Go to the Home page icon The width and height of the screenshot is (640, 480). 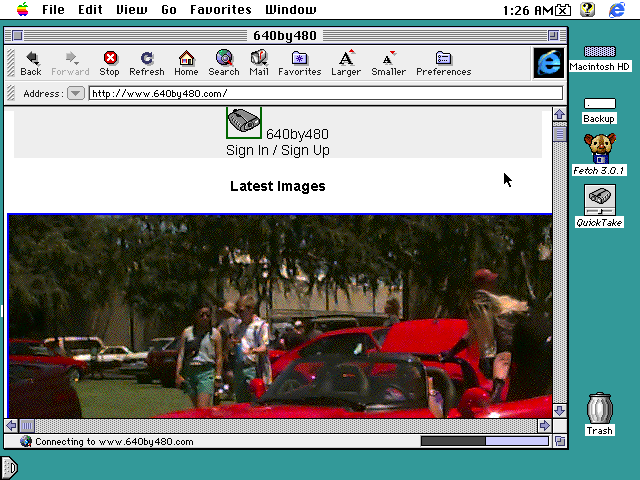(x=186, y=63)
